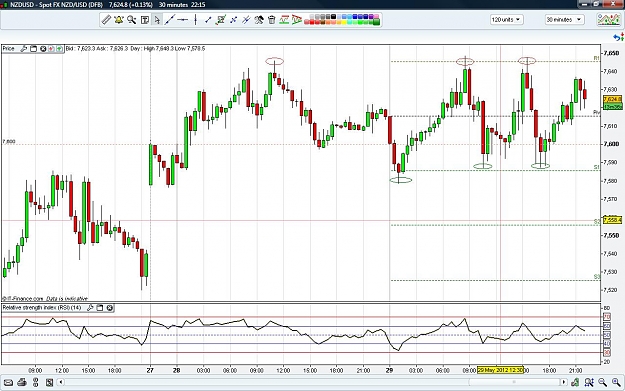
Task: Choose the horizontal line drawing tool
Action: pos(183,20)
